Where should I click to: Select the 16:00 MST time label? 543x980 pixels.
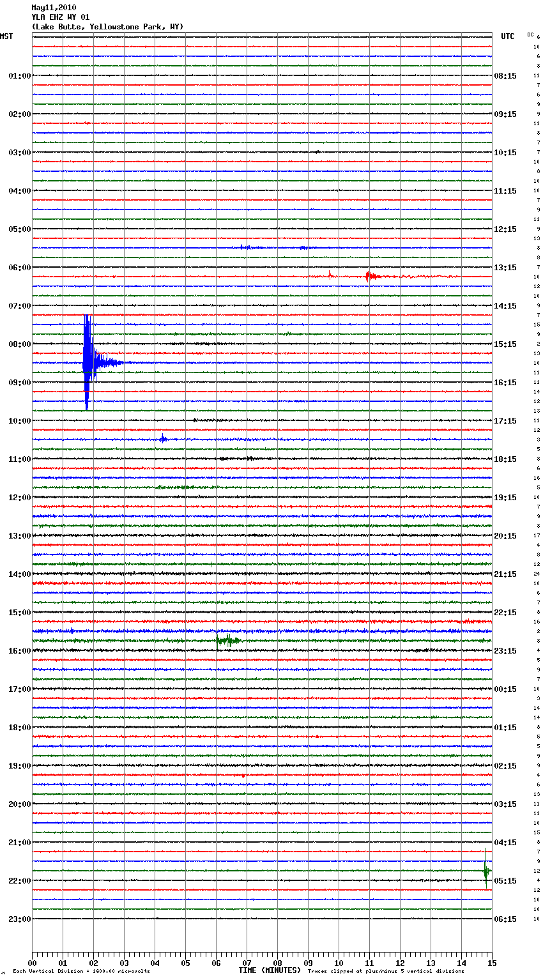20,651
